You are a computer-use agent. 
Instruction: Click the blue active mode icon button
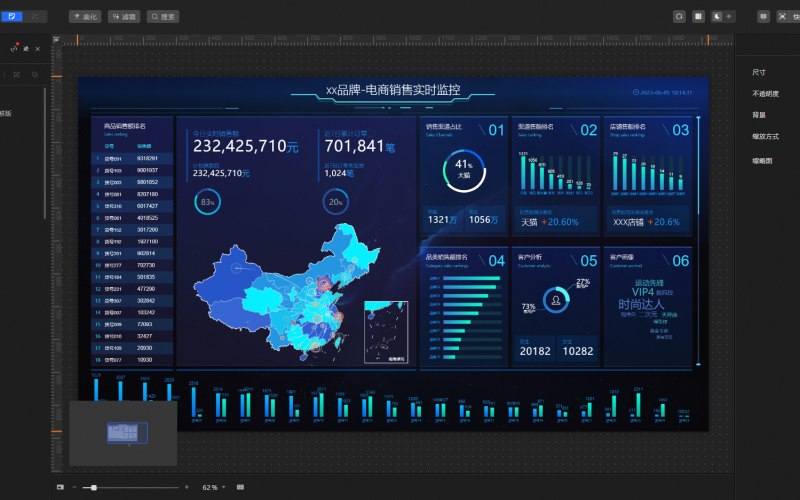12,16
